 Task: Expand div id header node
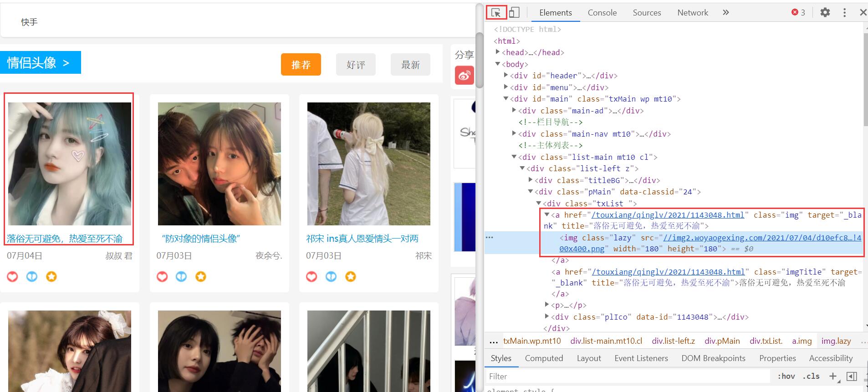[x=506, y=75]
